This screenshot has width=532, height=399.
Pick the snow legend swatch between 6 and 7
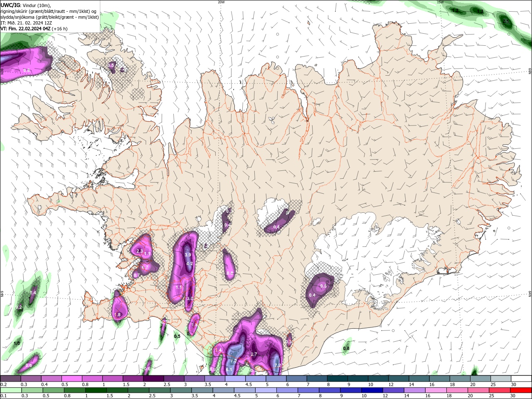(297, 379)
